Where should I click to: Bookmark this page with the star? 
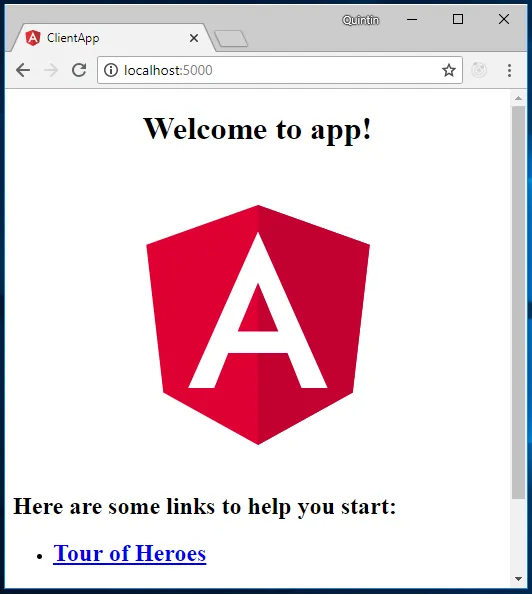(x=449, y=70)
